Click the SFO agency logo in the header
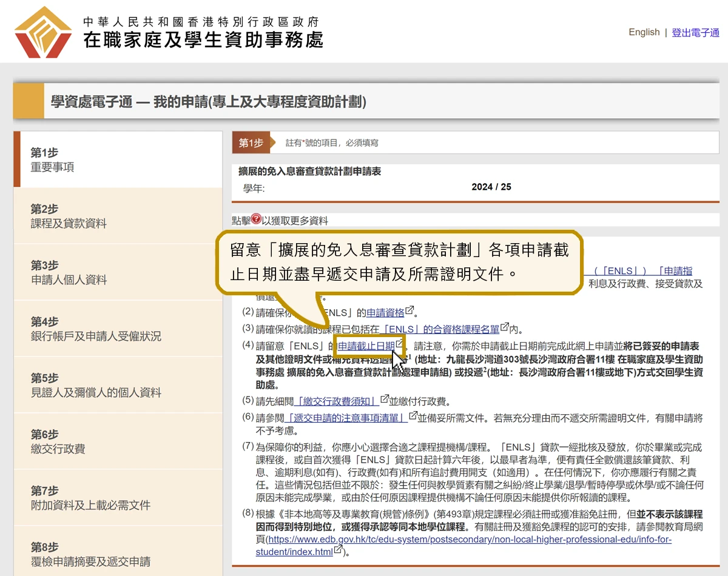The height and width of the screenshot is (576, 728). 43,32
